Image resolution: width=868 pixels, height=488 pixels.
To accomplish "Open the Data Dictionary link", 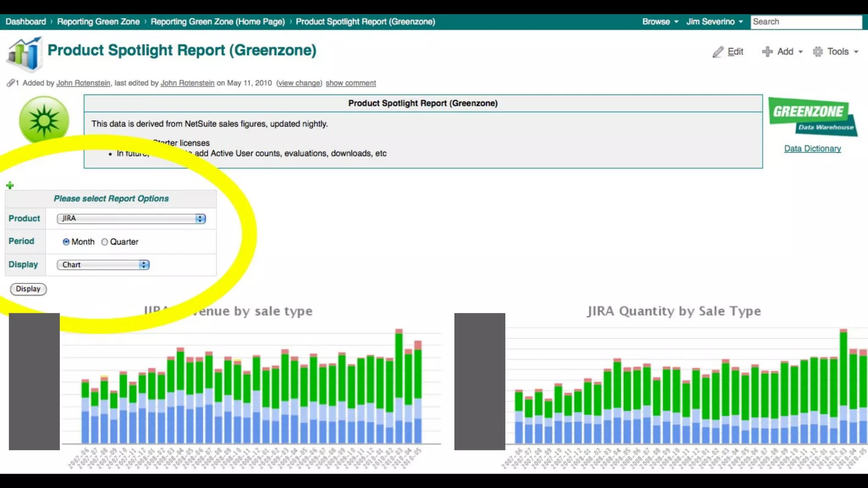I will [812, 149].
